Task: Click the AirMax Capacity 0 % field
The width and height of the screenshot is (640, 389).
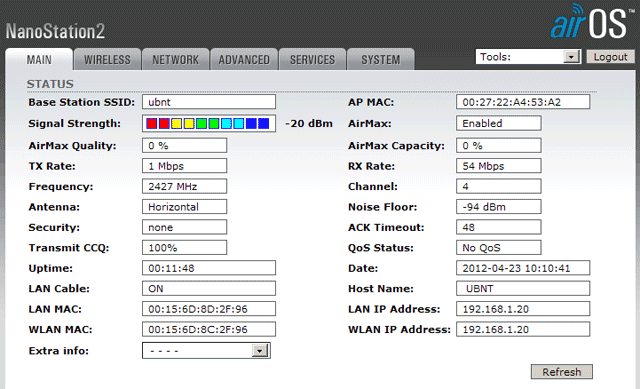Action: coord(499,145)
